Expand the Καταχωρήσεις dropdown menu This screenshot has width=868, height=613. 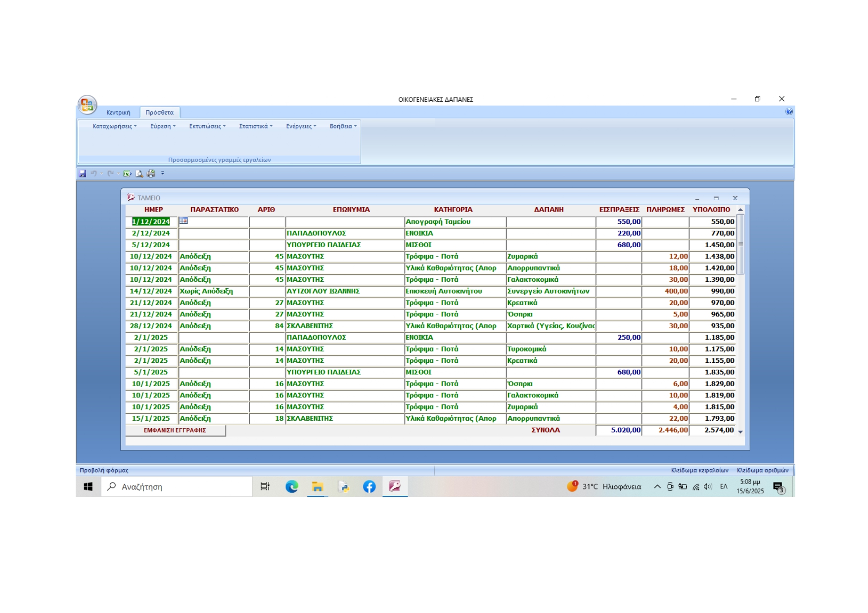[114, 127]
